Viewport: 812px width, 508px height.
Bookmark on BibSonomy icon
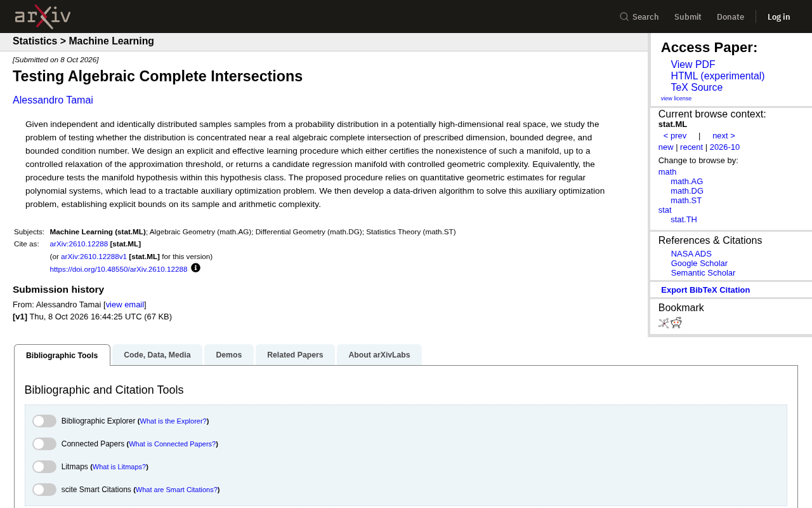point(664,323)
